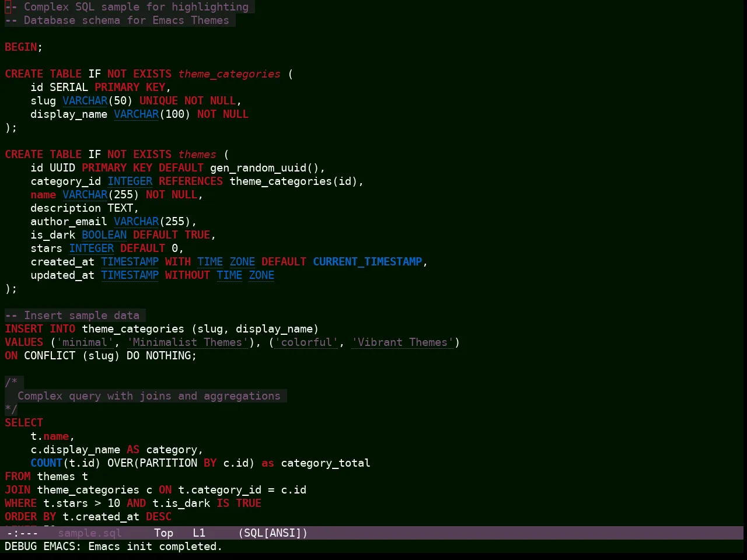The height and width of the screenshot is (560, 747).
Task: Click the Top position indicator in mode line
Action: click(x=163, y=533)
